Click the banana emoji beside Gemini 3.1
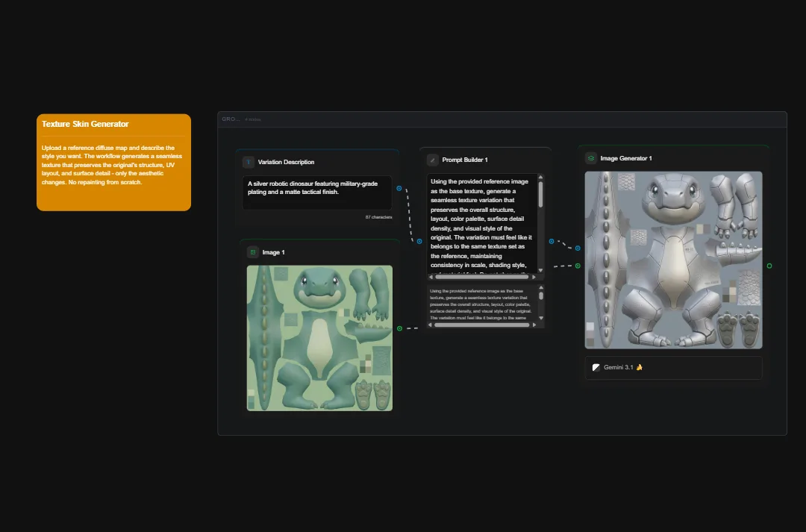Viewport: 806px width, 532px height. (639, 368)
